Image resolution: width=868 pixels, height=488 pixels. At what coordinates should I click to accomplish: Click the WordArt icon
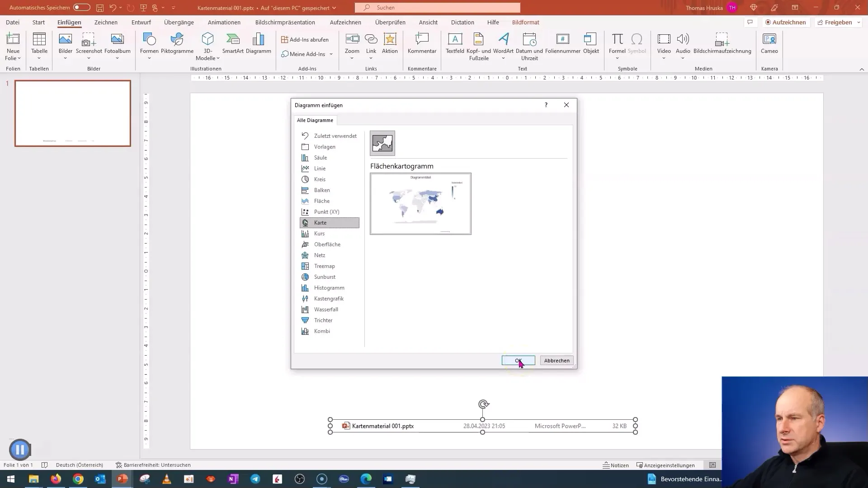coord(503,40)
